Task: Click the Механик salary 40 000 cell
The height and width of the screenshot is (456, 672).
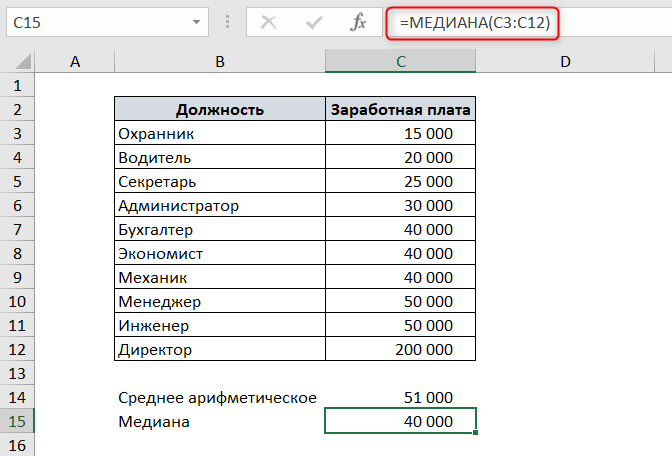Action: click(400, 277)
